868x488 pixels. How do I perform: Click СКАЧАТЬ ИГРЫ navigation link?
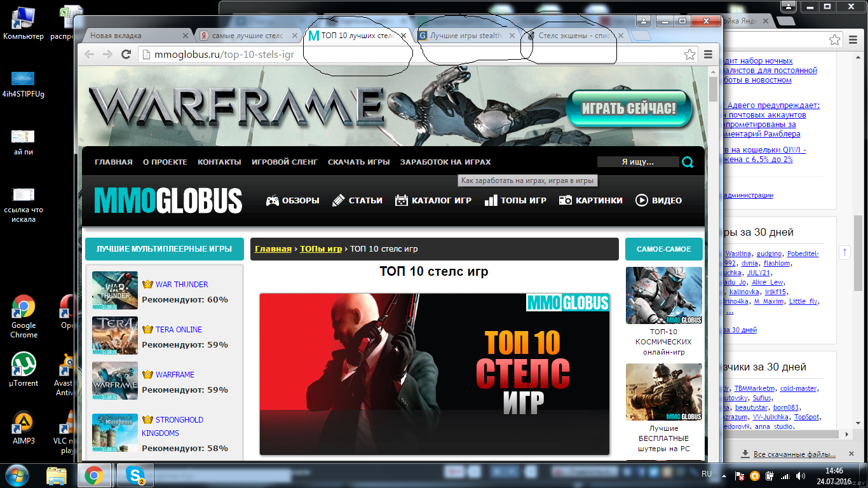click(x=359, y=162)
